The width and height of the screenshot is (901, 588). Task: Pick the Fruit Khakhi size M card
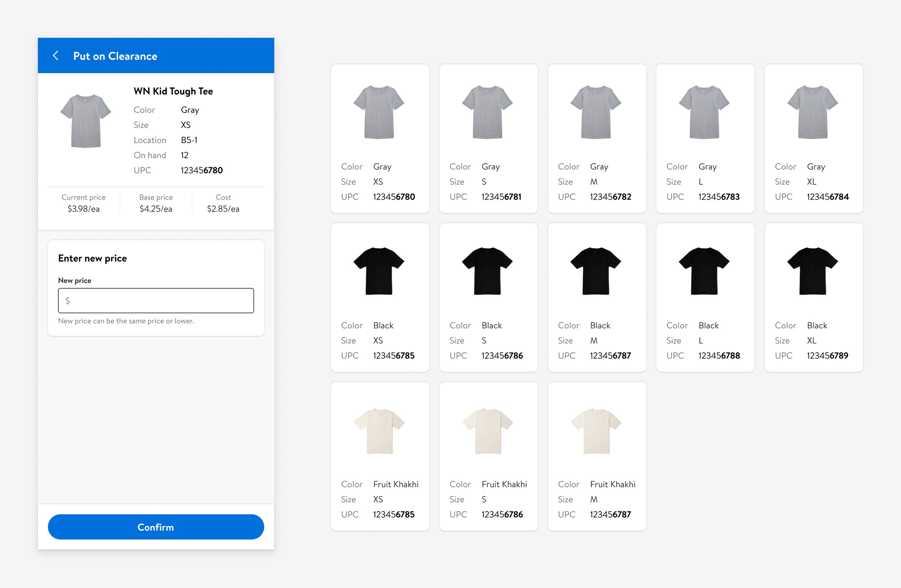pos(596,456)
